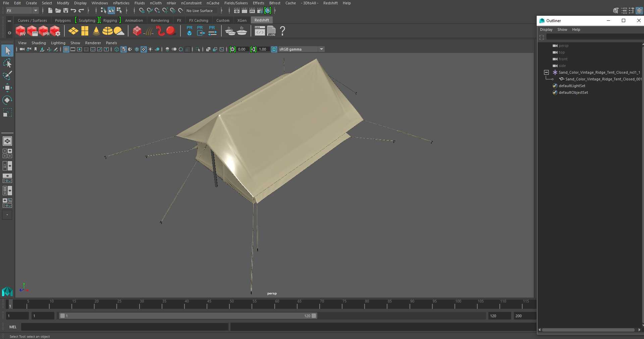The height and width of the screenshot is (339, 644).
Task: Click Redshift bake single-pie icon
Action: (242, 31)
